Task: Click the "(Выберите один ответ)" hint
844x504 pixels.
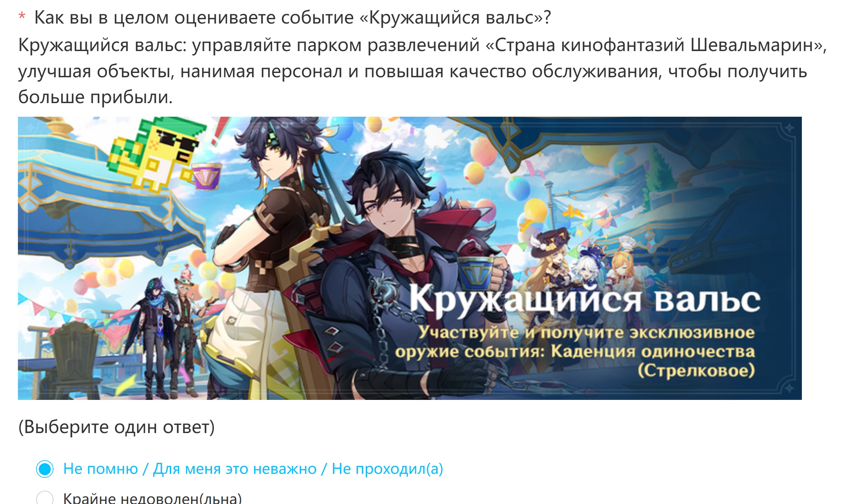Action: click(x=116, y=427)
